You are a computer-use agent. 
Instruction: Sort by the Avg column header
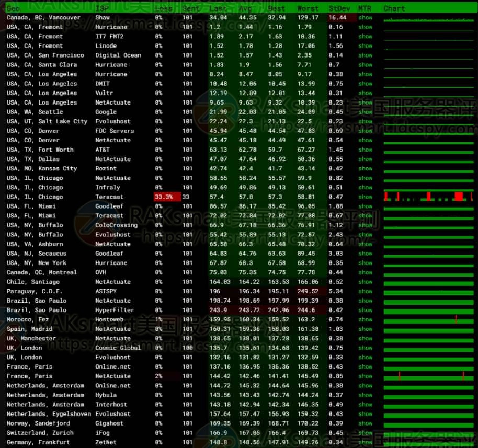[x=246, y=8]
